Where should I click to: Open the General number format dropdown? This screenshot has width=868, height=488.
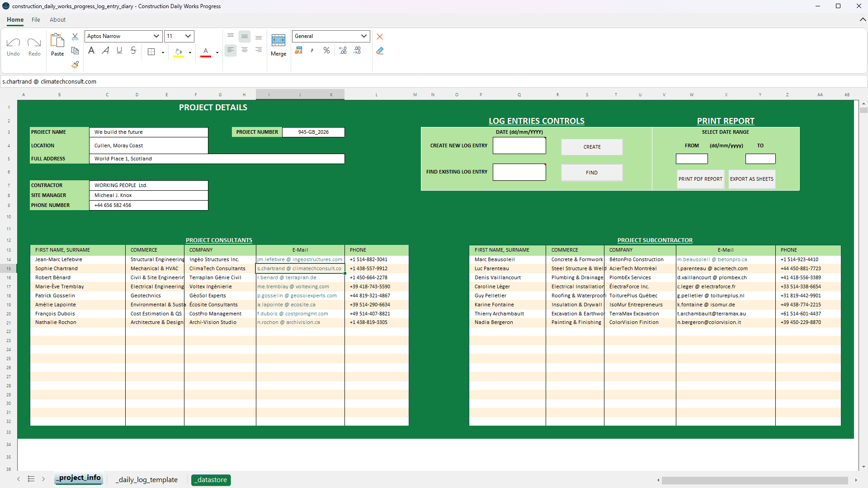pyautogui.click(x=364, y=36)
